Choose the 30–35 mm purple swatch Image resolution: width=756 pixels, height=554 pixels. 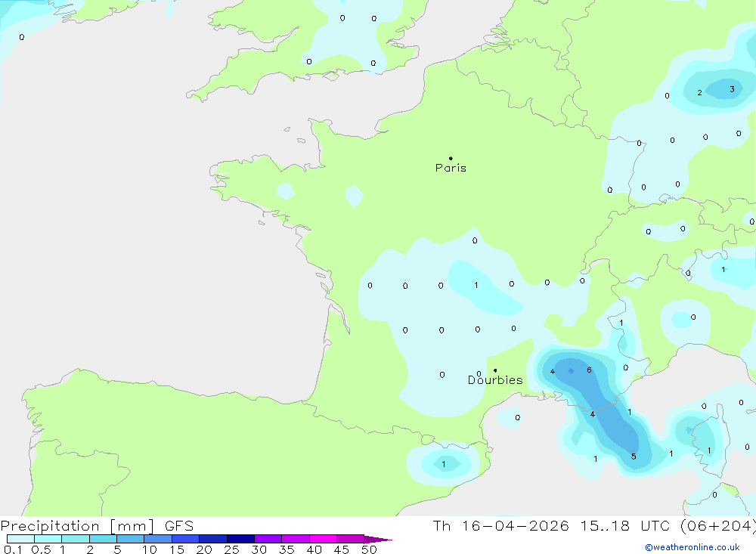(268, 539)
